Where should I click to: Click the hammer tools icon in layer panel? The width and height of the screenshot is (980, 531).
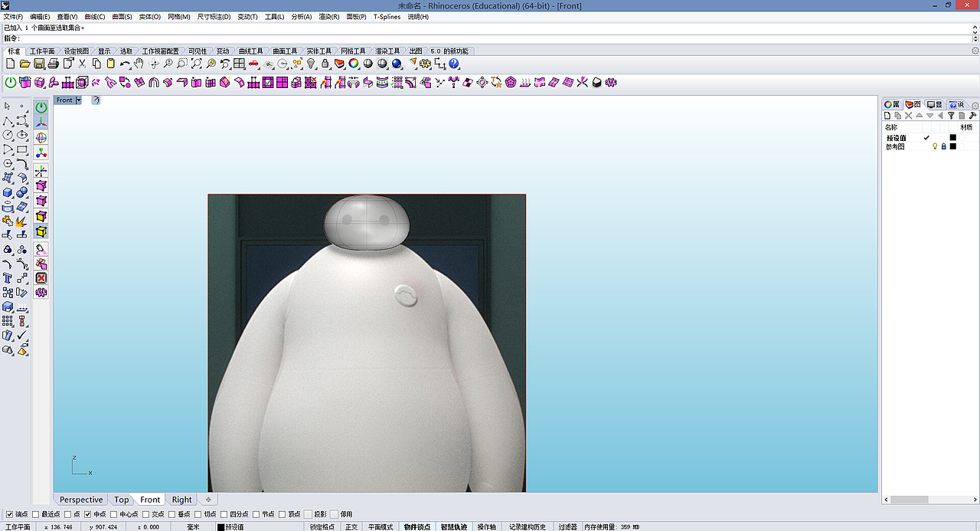[x=972, y=115]
